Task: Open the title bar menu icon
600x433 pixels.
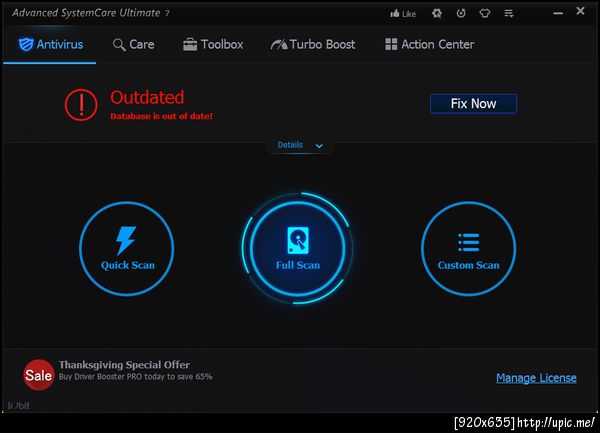Action: (509, 13)
